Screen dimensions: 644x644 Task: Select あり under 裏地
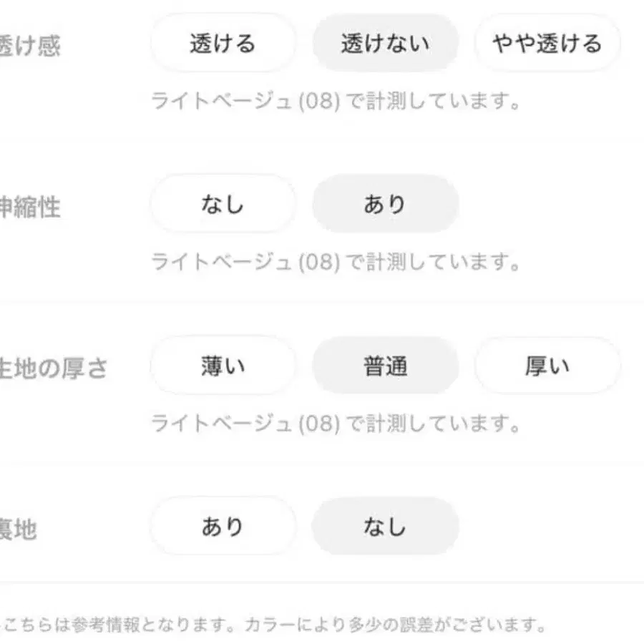[x=223, y=526]
